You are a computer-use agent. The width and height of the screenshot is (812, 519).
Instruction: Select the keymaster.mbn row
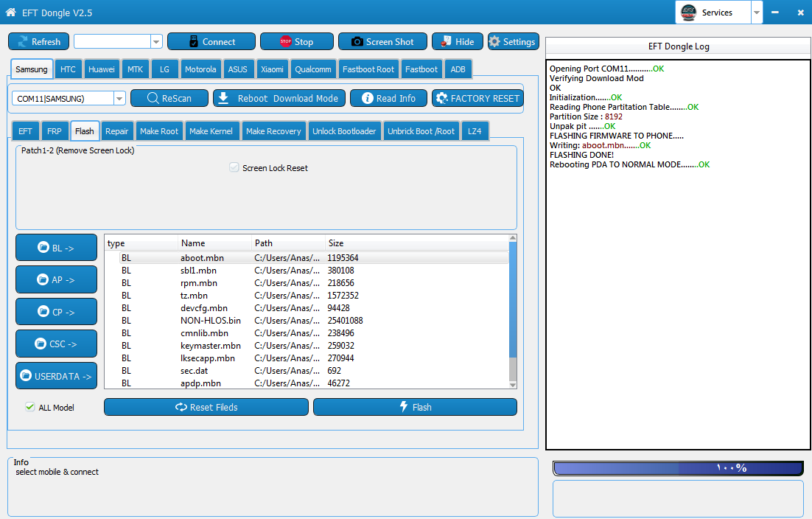pos(307,346)
